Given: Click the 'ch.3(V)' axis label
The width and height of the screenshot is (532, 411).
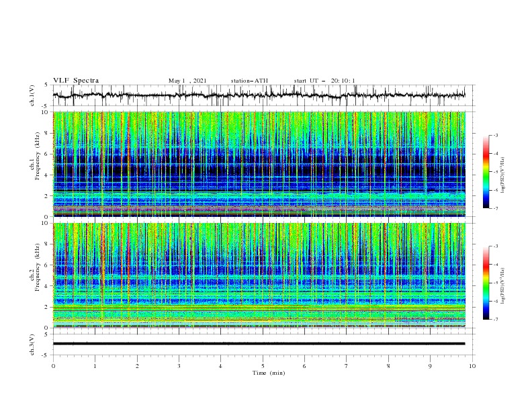Looking at the screenshot, I should coord(32,345).
